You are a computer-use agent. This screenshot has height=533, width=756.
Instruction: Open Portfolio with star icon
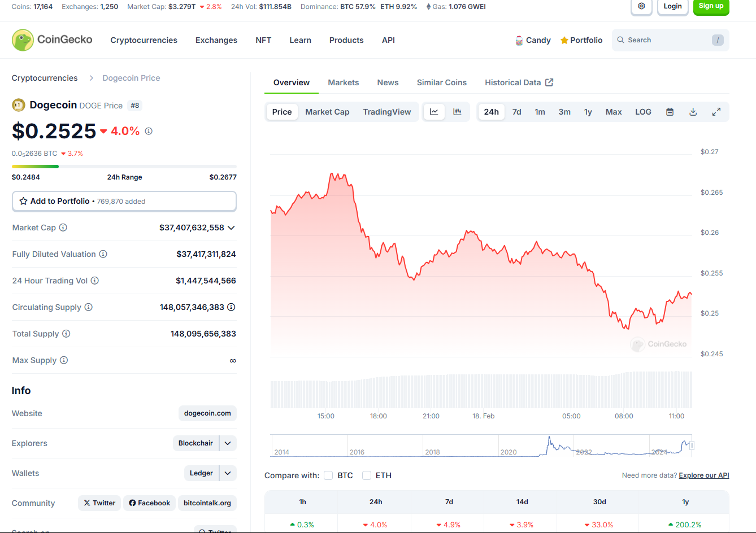point(581,40)
